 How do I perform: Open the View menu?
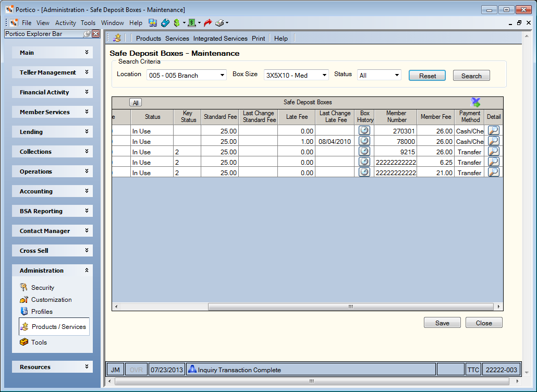[43, 23]
